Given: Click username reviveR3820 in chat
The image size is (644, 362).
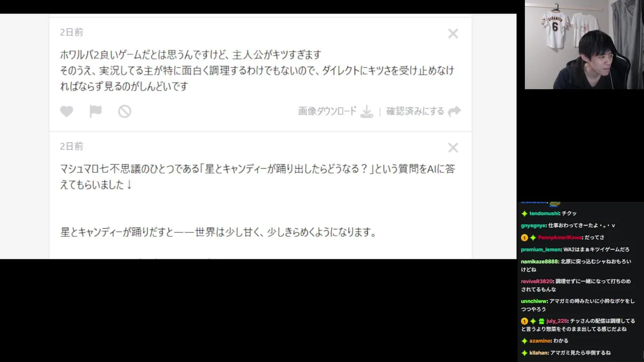Looking at the screenshot, I should coord(537,282).
